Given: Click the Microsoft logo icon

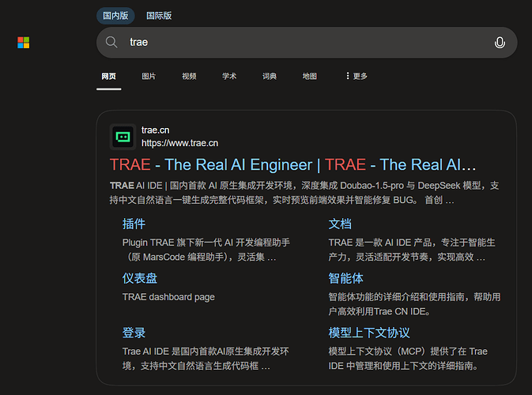Looking at the screenshot, I should click(x=24, y=43).
